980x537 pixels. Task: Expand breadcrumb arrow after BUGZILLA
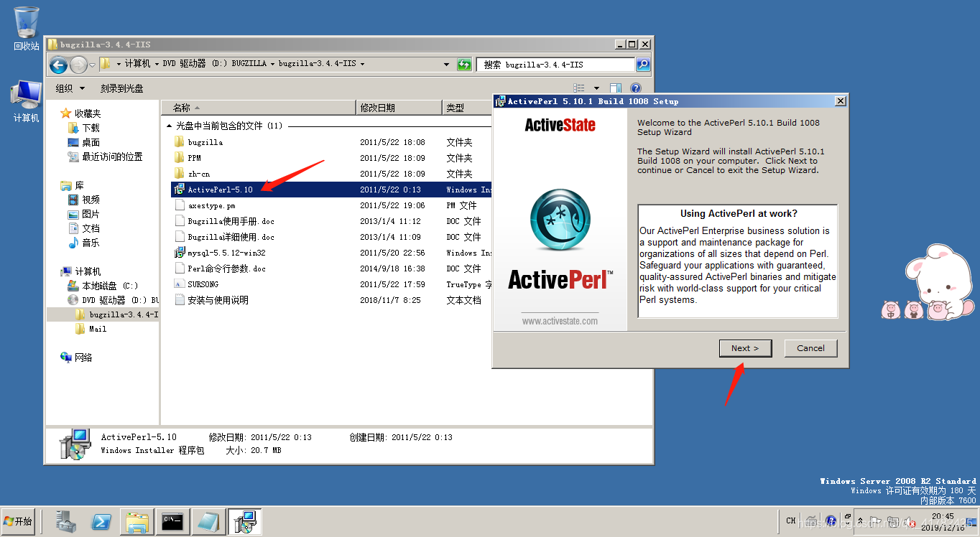pyautogui.click(x=272, y=64)
